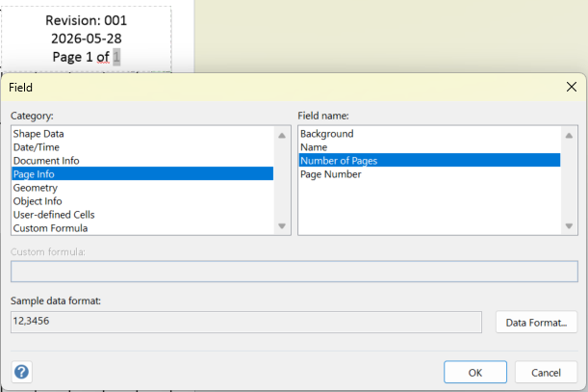The height and width of the screenshot is (392, 588).
Task: Pick Geometry in Category list
Action: pos(142,188)
